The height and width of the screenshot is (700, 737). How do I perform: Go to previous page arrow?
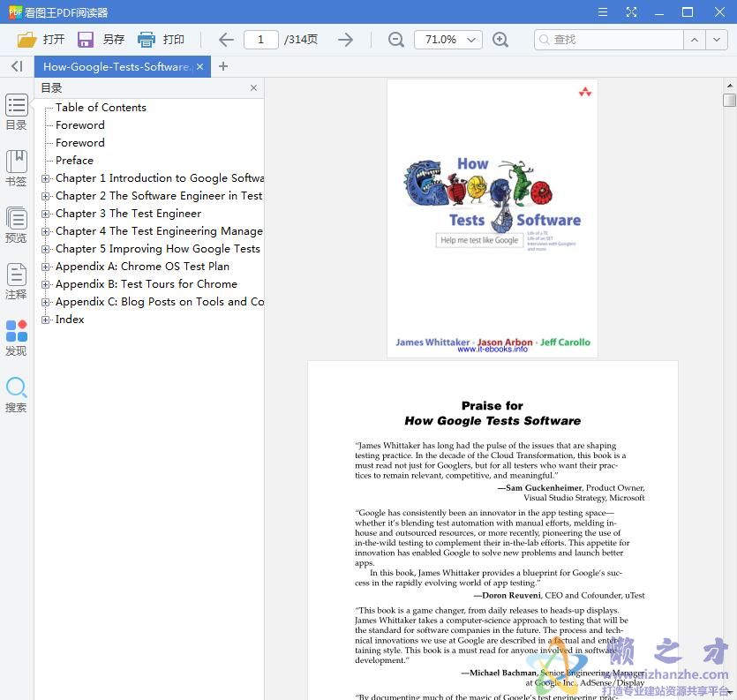pos(226,40)
